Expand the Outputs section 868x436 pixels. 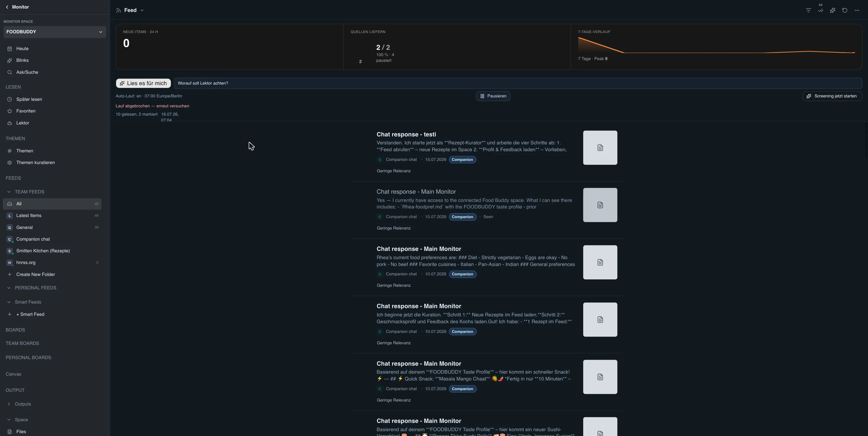click(x=9, y=404)
